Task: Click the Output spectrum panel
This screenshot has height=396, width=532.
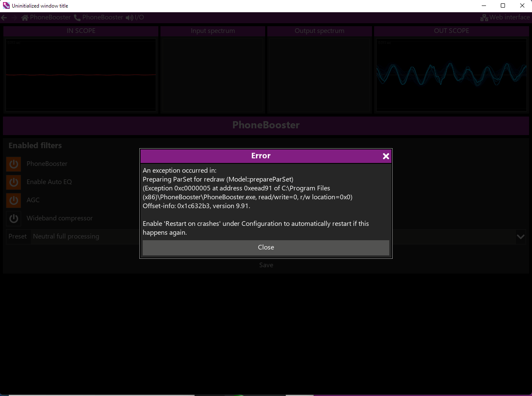Action: pos(320,75)
